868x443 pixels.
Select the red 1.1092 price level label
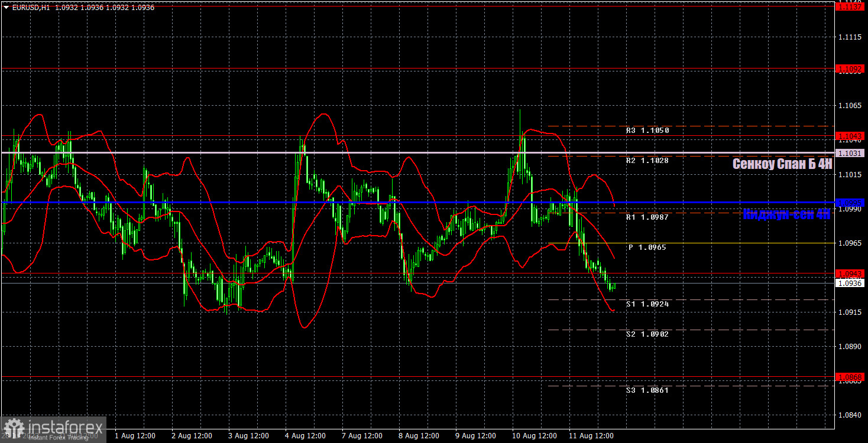(x=850, y=69)
